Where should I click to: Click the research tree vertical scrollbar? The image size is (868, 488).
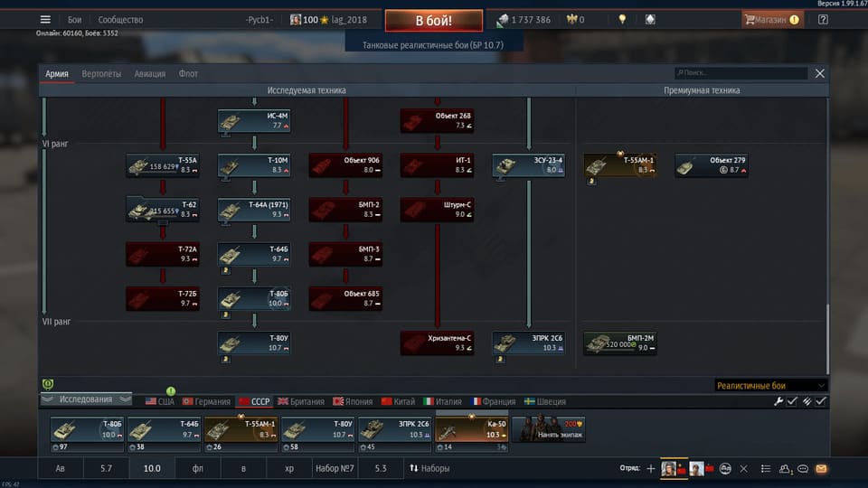827,339
